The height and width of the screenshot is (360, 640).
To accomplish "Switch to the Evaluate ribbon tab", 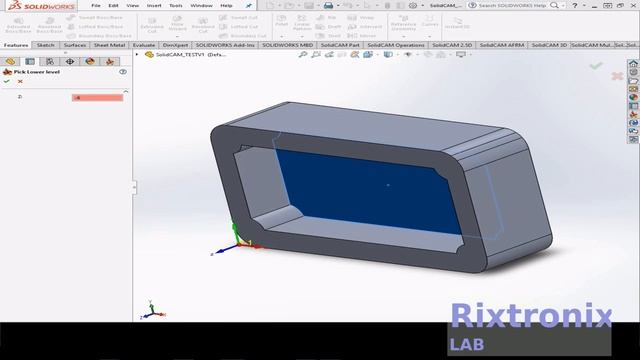I will click(x=144, y=45).
